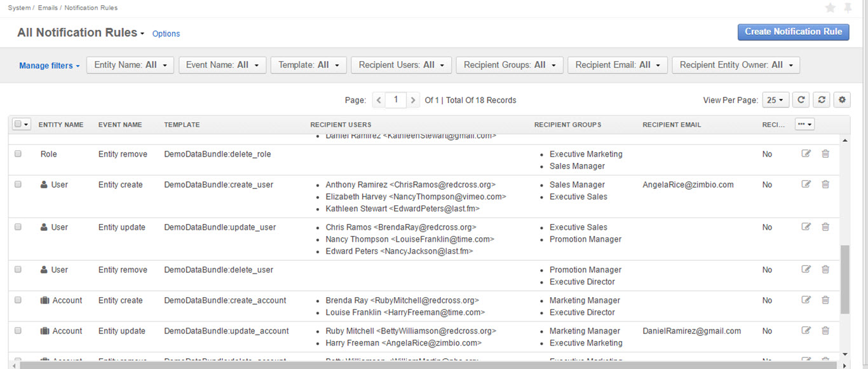Viewport: 868px width, 369px height.
Task: Select checkbox for User Entity remove row
Action: (18, 270)
